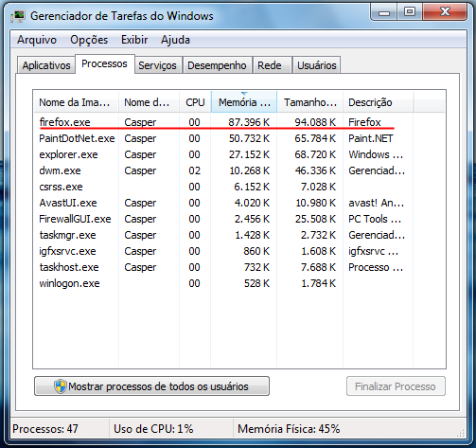
Task: Switch to the Serviços tab
Action: coord(157,65)
